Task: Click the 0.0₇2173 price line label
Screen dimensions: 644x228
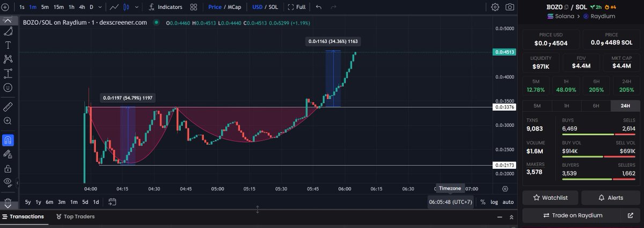Action: tap(504, 165)
